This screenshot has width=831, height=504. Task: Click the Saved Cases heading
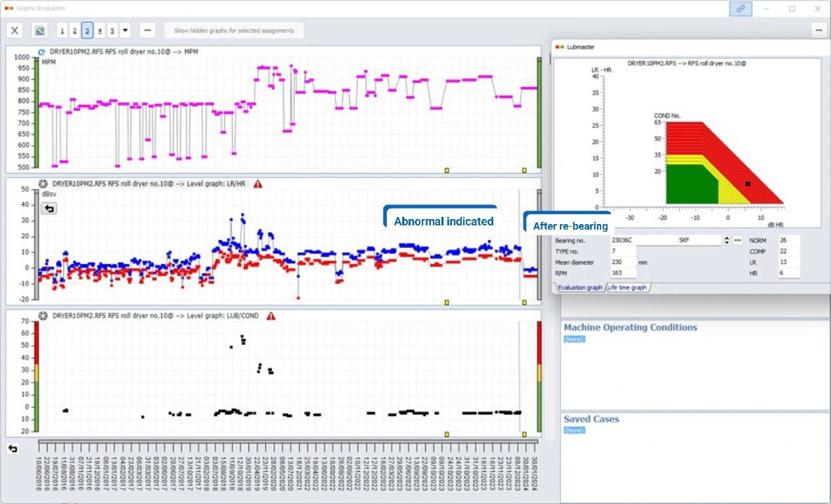pos(591,419)
